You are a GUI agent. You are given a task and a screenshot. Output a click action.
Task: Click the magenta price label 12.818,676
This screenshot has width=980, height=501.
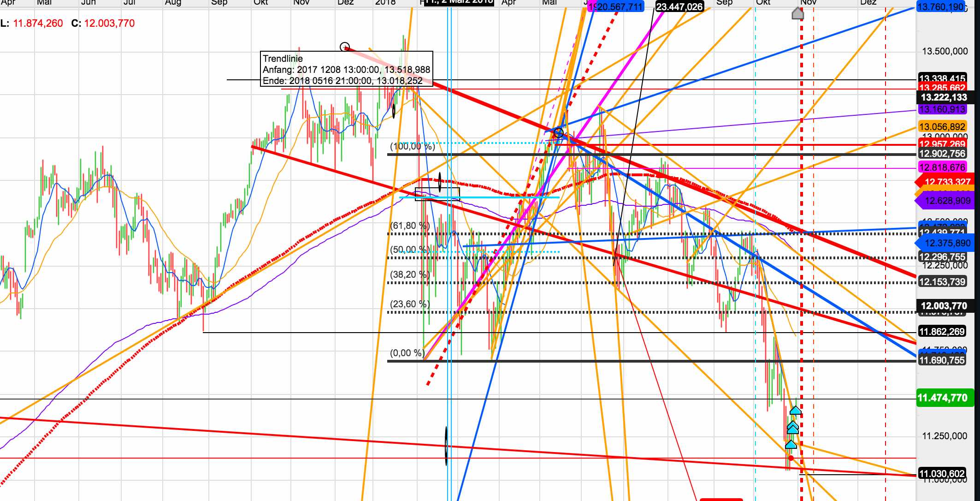942,167
